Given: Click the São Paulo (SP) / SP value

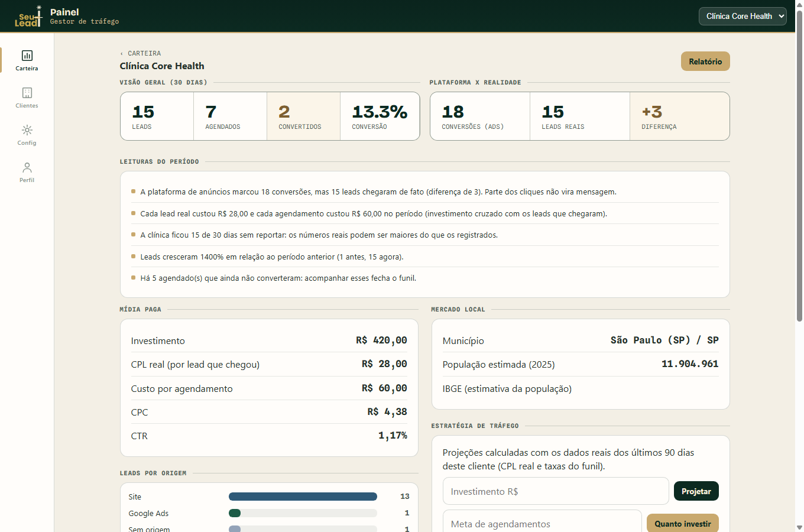Looking at the screenshot, I should [664, 340].
